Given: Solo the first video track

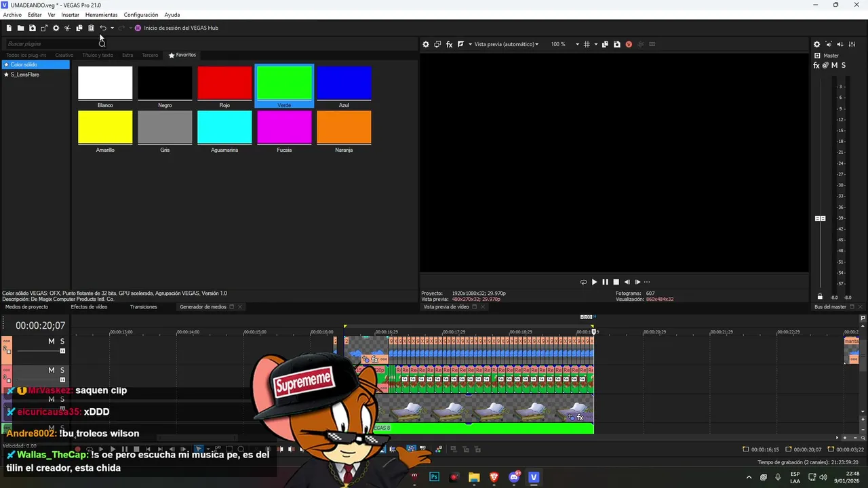Looking at the screenshot, I should point(62,341).
